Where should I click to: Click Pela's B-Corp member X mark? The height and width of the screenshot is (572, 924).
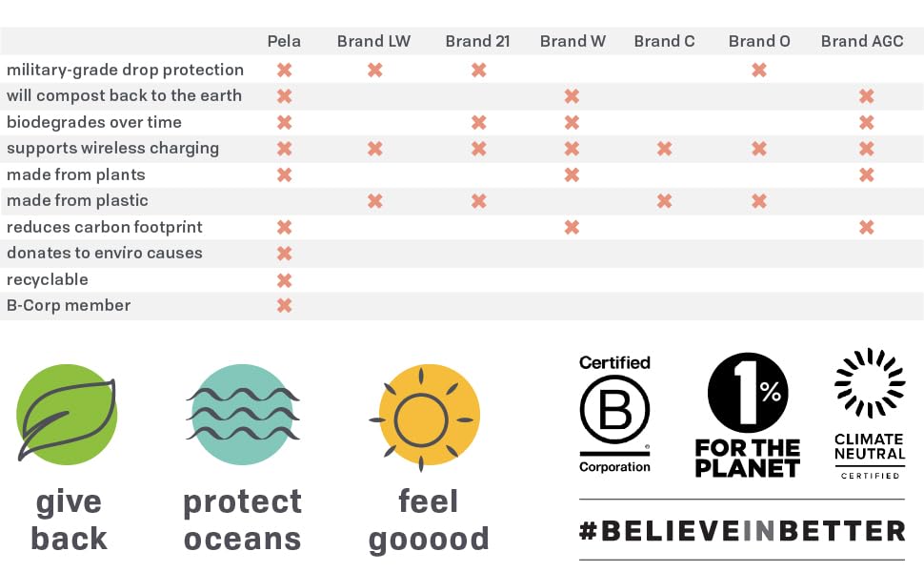pos(284,306)
